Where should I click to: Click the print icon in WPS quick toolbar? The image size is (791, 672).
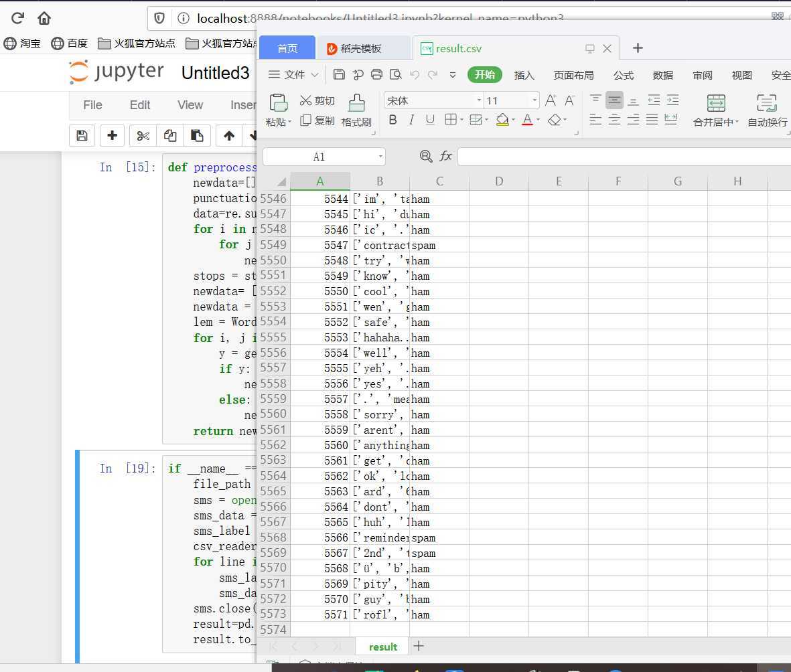[376, 74]
